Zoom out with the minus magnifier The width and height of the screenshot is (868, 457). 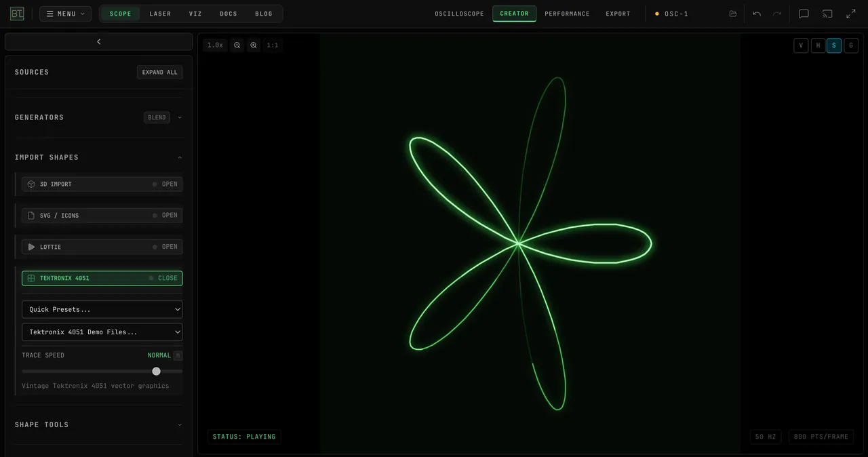click(237, 45)
